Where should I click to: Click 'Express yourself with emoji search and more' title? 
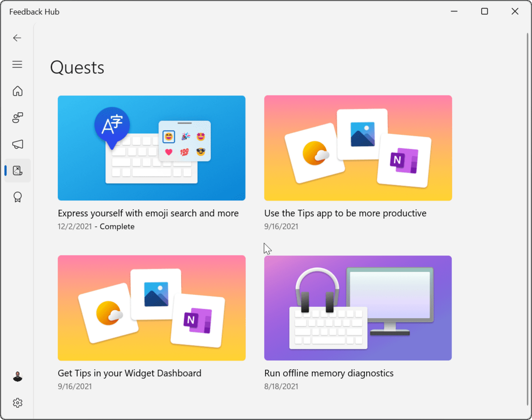point(148,213)
